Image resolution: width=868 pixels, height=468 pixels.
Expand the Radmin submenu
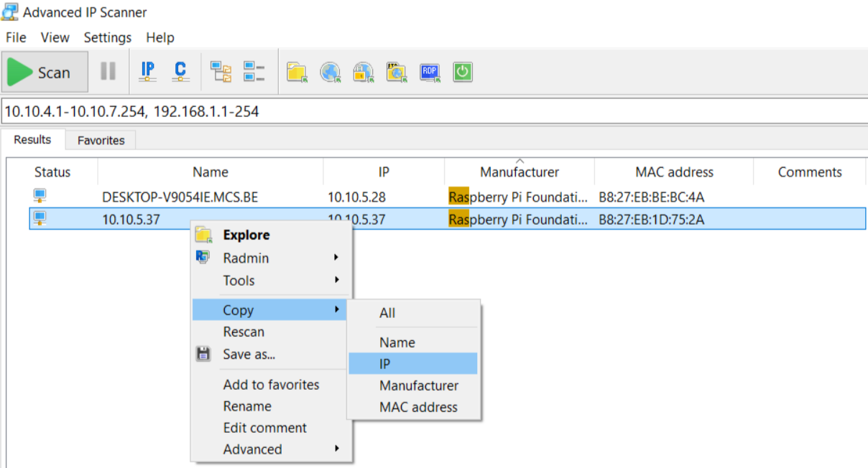point(271,258)
